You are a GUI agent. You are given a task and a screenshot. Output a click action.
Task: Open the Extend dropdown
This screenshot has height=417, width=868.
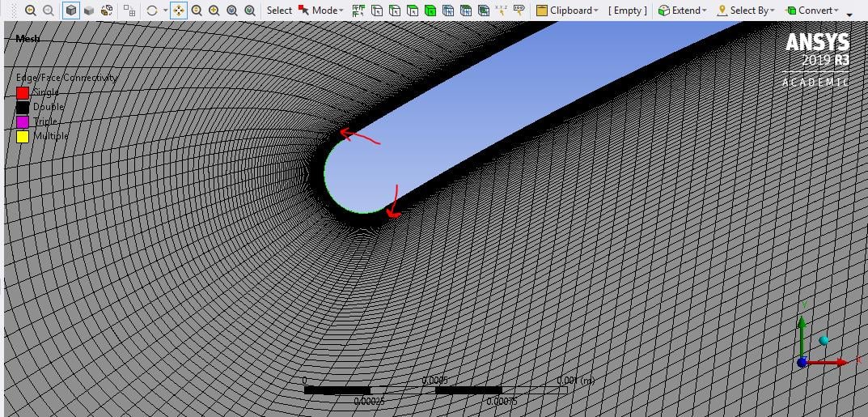point(683,10)
